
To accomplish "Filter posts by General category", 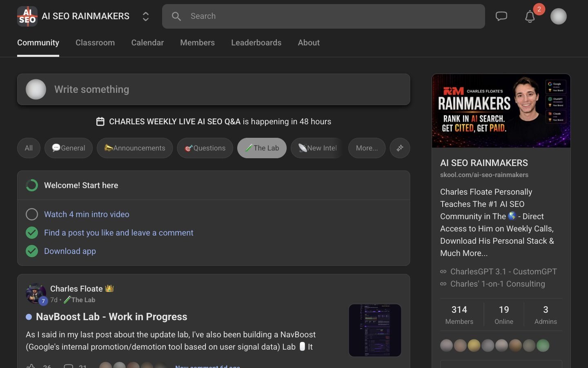I will point(69,148).
